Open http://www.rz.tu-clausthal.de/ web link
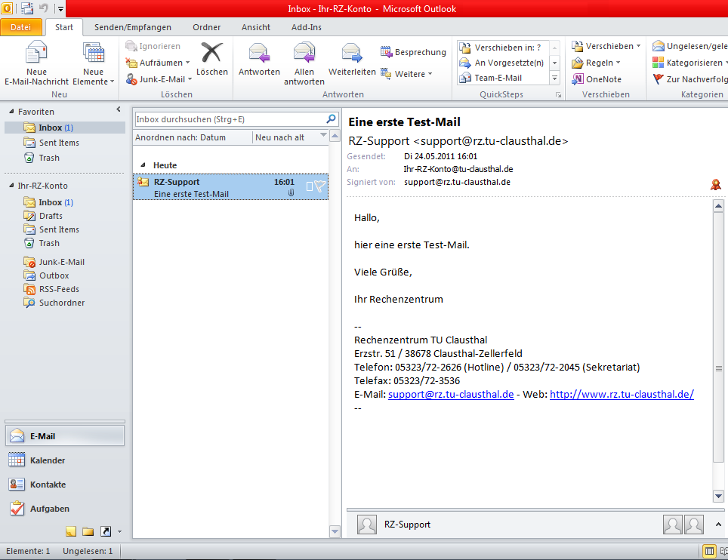This screenshot has width=728, height=560. pos(622,395)
